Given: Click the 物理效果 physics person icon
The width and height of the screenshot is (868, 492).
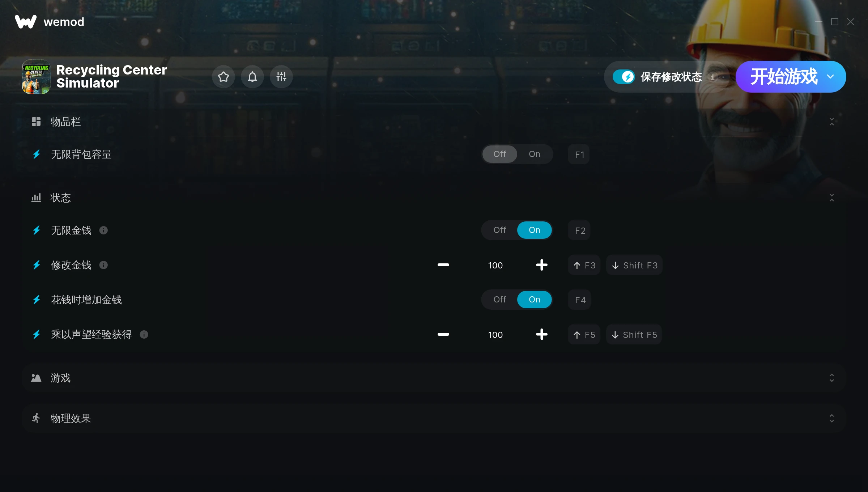Looking at the screenshot, I should [x=35, y=417].
